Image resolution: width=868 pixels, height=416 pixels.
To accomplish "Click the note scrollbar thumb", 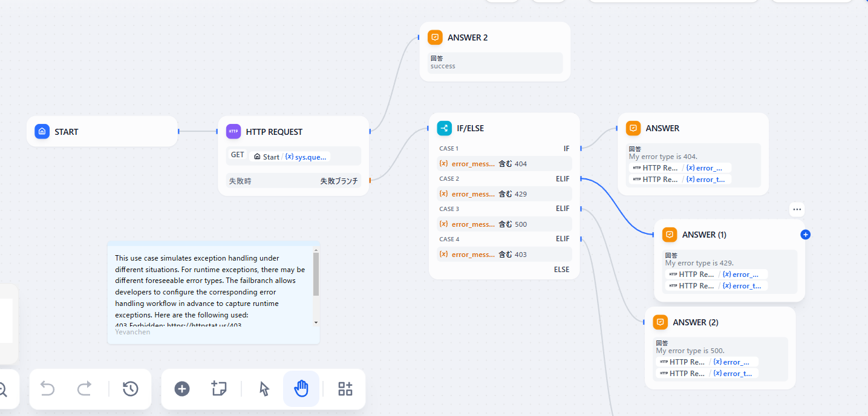I will click(316, 275).
